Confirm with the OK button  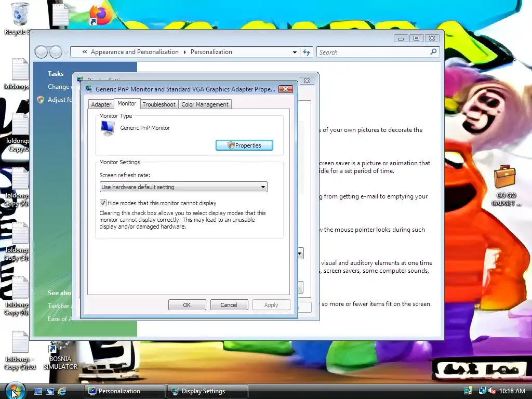pos(187,304)
